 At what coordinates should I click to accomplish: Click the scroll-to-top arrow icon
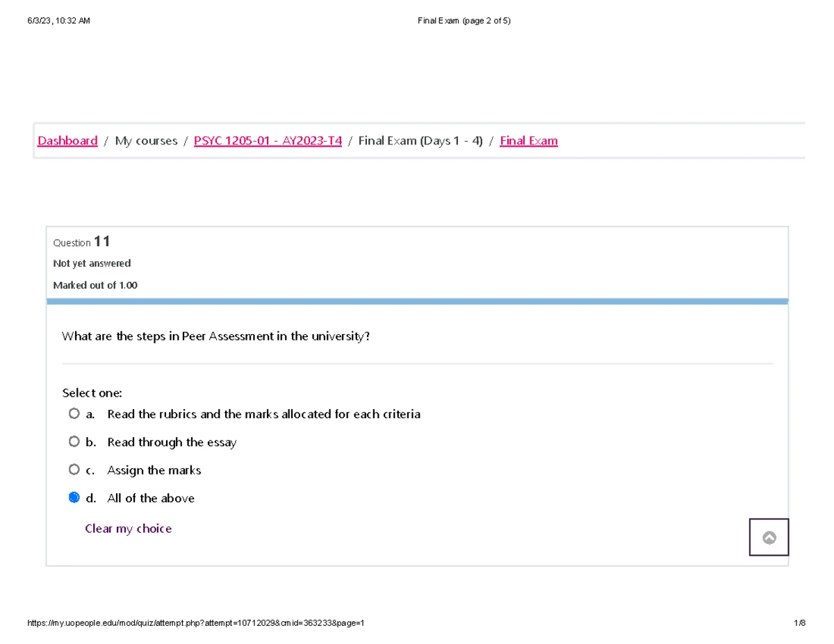(x=769, y=537)
